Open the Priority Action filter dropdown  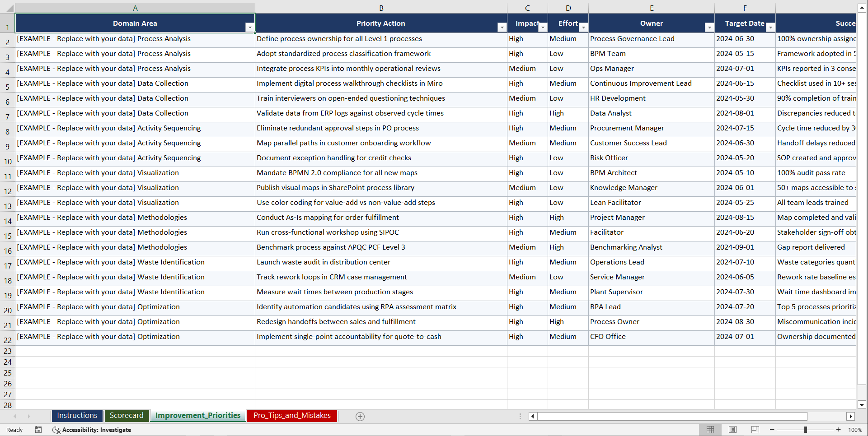click(502, 27)
